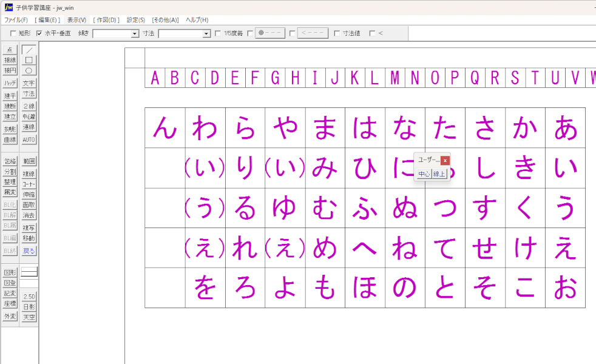Select the circle drawing tool
Screen dimensions: 596x364
pos(29,70)
